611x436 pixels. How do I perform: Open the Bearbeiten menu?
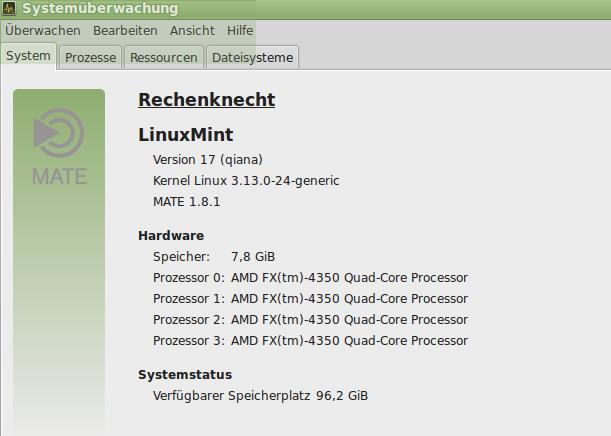(125, 30)
